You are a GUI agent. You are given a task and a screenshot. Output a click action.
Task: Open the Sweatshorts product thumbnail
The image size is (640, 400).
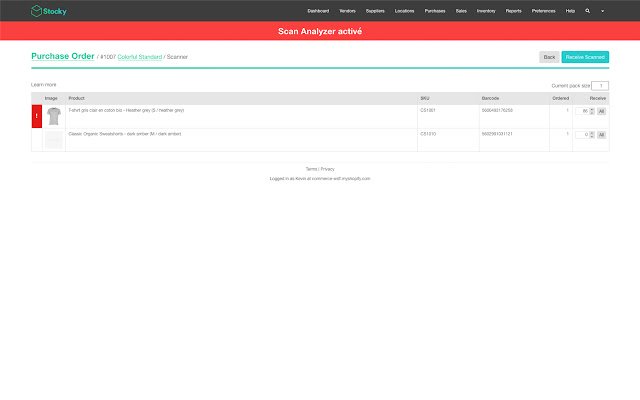[x=54, y=140]
